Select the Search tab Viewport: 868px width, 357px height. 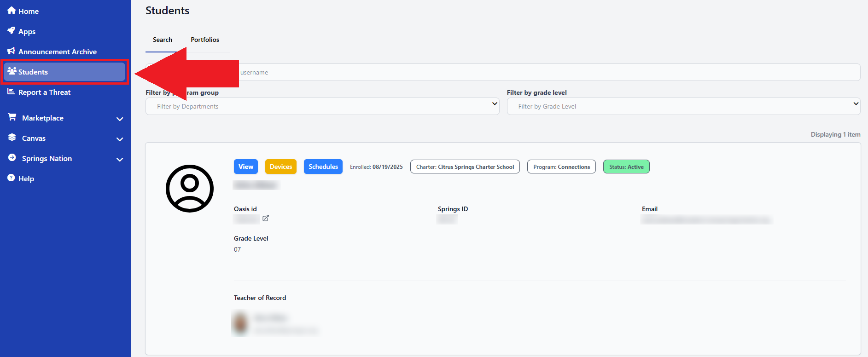pyautogui.click(x=163, y=40)
